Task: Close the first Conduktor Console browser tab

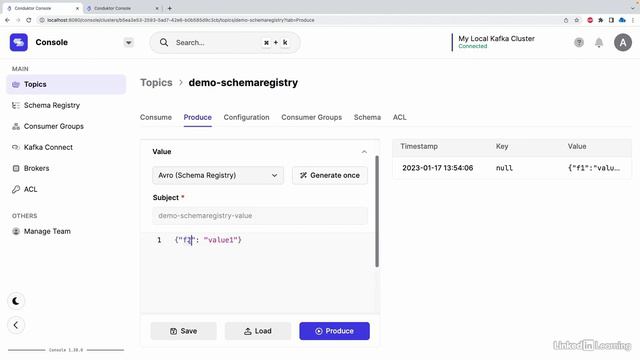Action: pyautogui.click(x=77, y=8)
